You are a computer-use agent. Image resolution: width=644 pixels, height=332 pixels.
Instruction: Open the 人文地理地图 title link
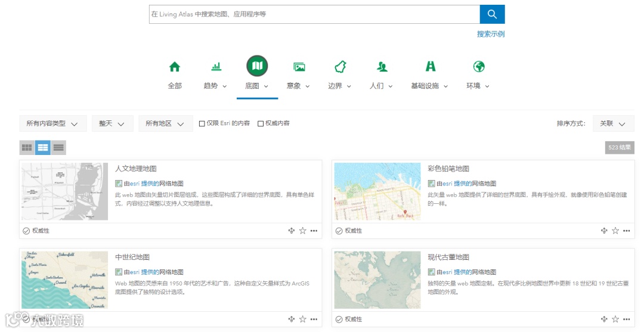point(136,169)
